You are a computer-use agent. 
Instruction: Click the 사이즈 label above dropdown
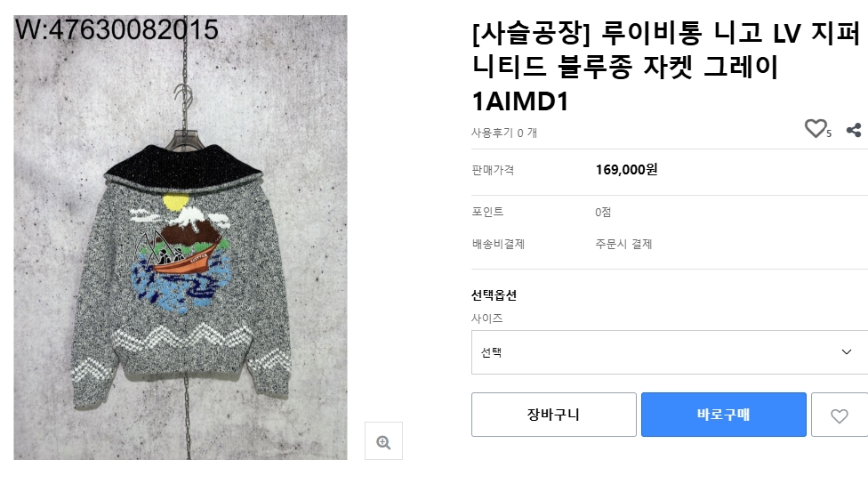(486, 319)
